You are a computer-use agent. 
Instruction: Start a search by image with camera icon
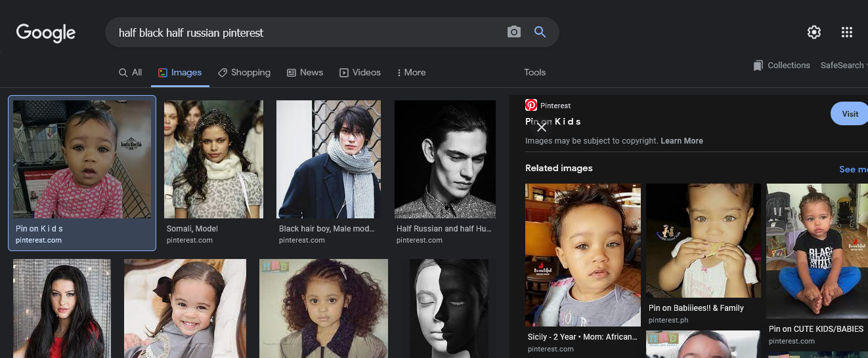514,32
